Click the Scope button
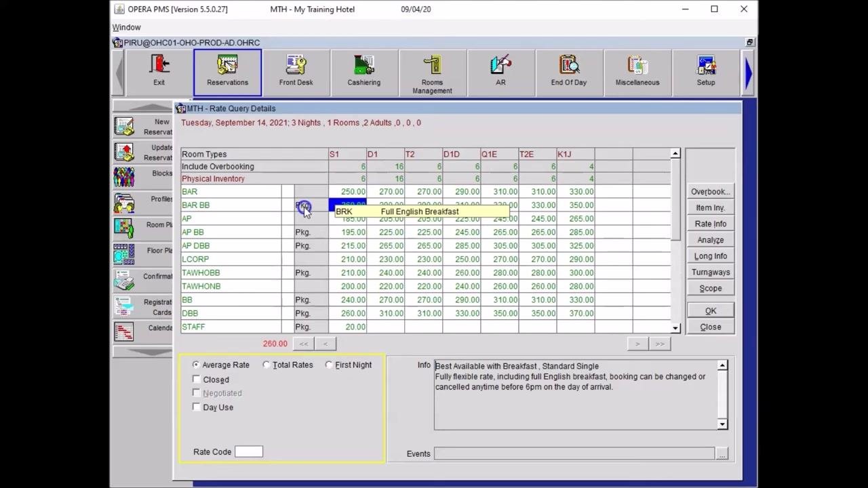 point(710,289)
